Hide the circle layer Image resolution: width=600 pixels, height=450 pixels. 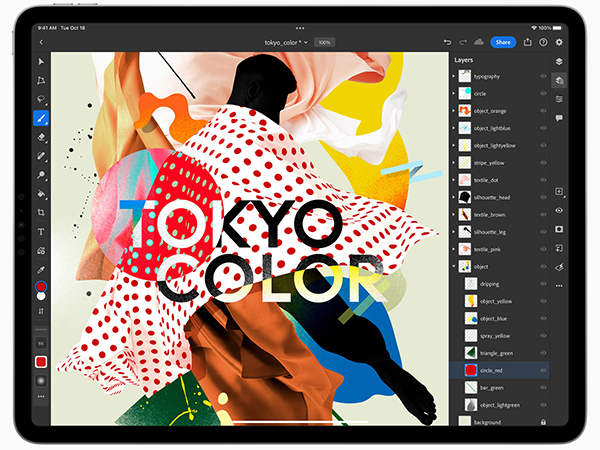coord(543,93)
